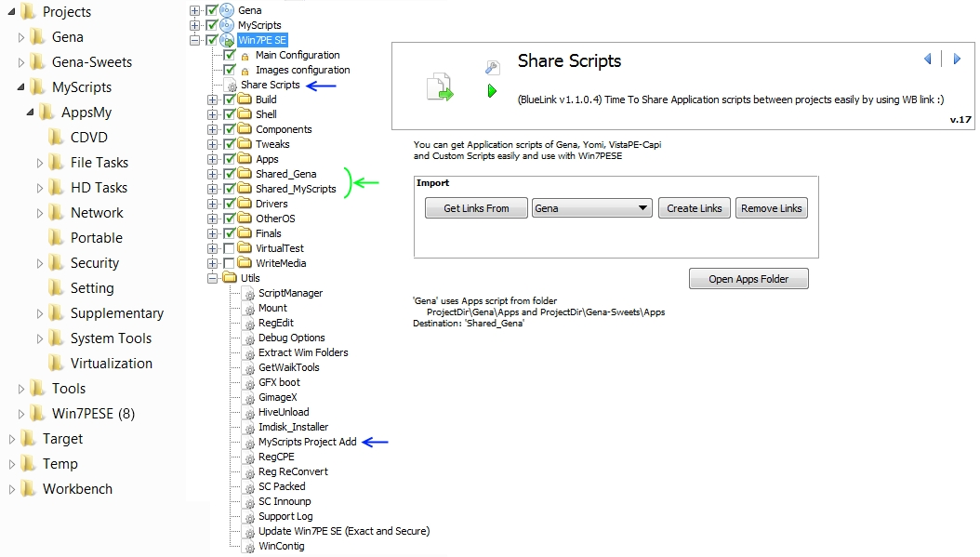Click the gear icon of Share Scripts
This screenshot has width=980, height=557.
(x=232, y=86)
